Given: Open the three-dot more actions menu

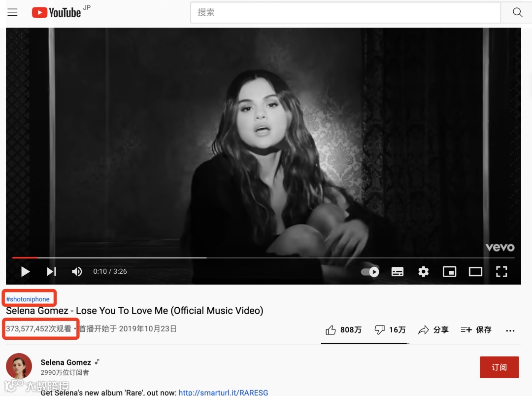Looking at the screenshot, I should click(x=510, y=330).
